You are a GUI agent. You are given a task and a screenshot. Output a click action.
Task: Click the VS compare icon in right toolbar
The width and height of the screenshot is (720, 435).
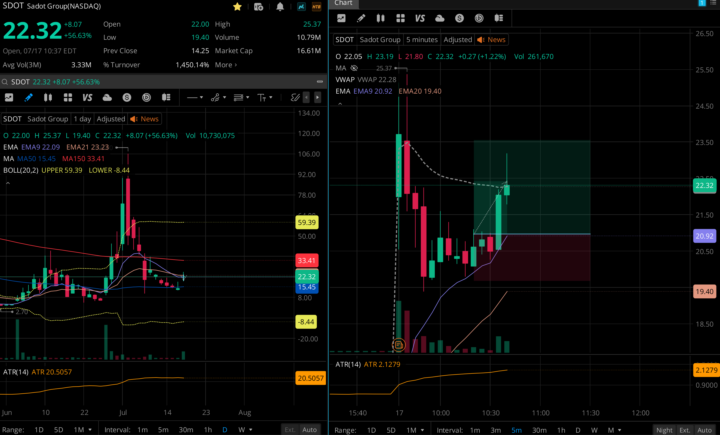[x=420, y=18]
